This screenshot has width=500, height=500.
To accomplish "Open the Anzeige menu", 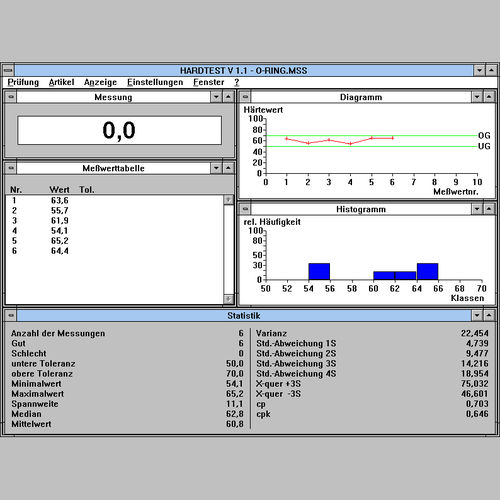I will click(x=100, y=82).
